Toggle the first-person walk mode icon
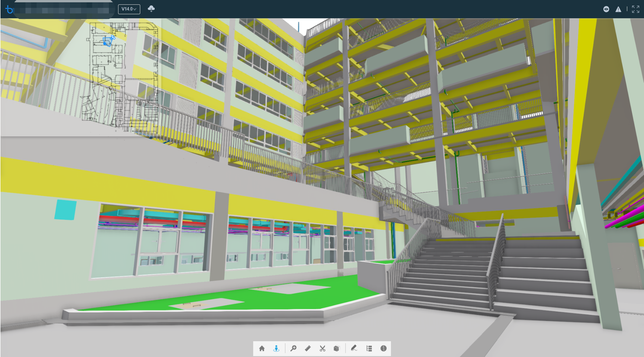Viewport: 644px width, 357px height. pos(276,349)
